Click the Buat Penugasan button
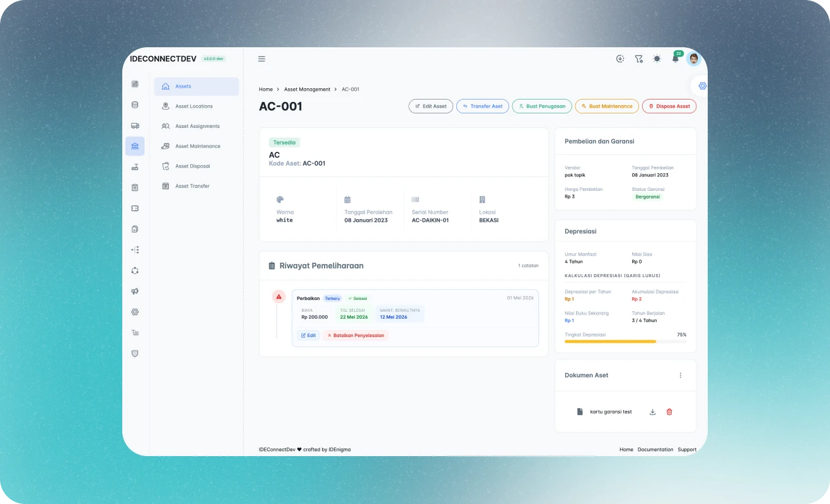This screenshot has height=504, width=830. click(x=542, y=106)
